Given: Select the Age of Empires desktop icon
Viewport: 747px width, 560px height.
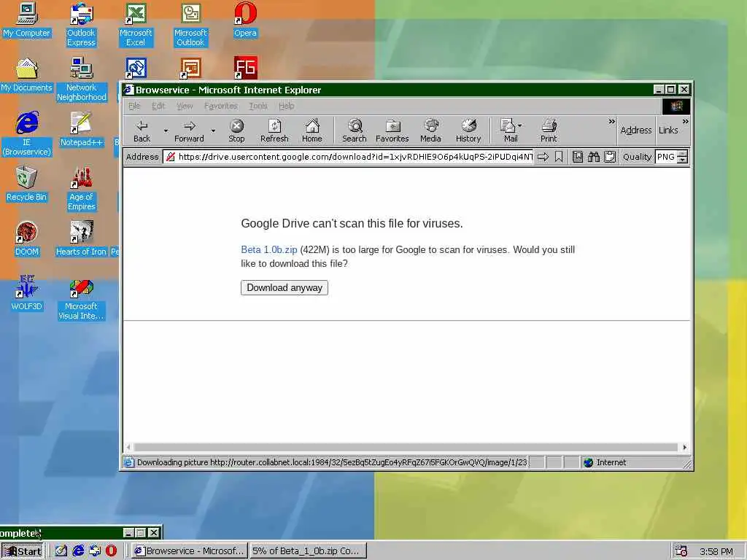Looking at the screenshot, I should [81, 189].
